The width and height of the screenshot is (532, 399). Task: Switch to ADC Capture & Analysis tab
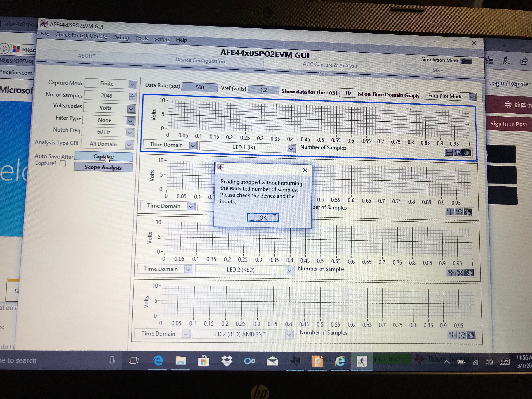pyautogui.click(x=330, y=65)
